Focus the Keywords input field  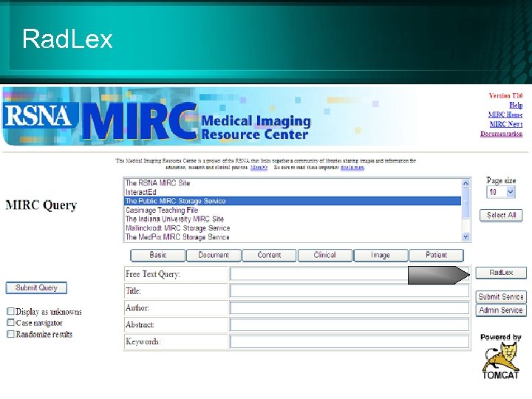coord(349,341)
